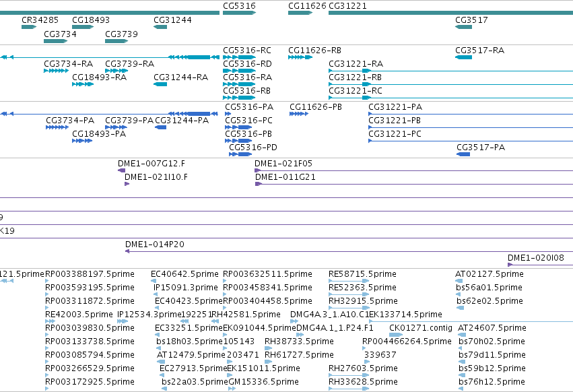Click the CG18493-RA transcript label

(100, 77)
